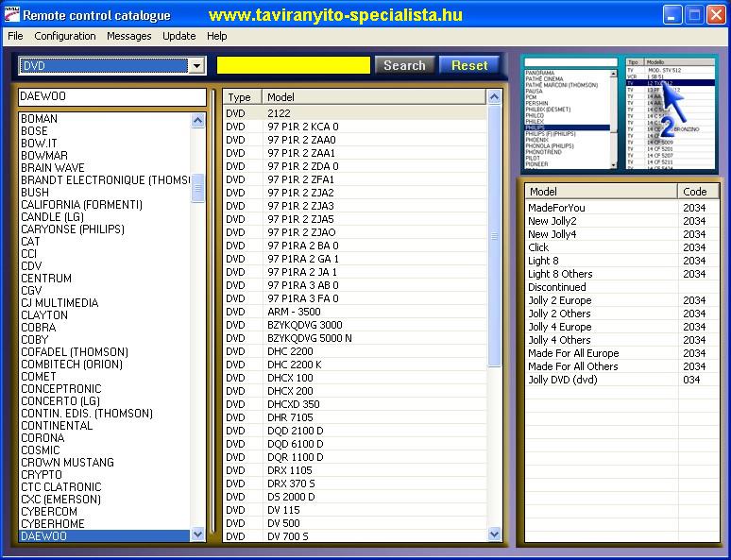Select CYBERHOME brand

coord(105,523)
